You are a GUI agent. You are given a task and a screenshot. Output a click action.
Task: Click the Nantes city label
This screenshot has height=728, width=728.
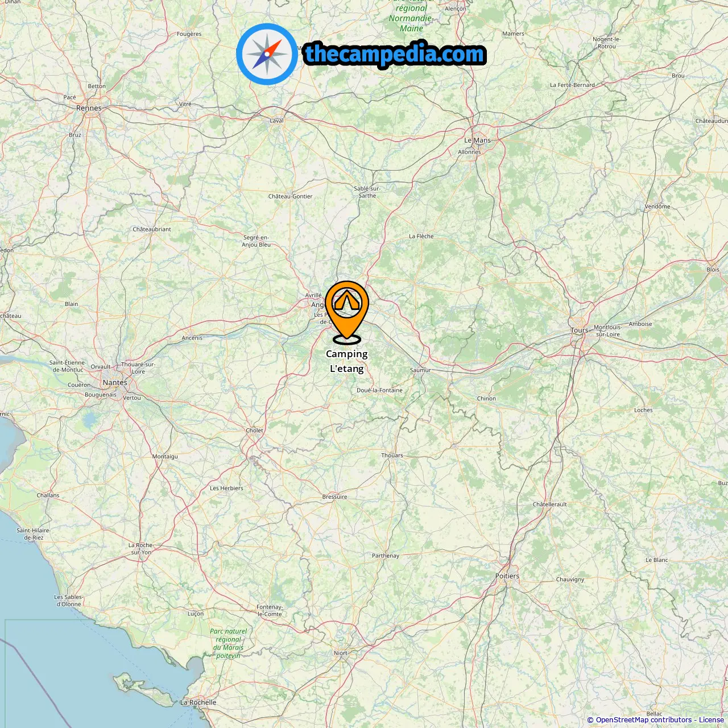(115, 383)
